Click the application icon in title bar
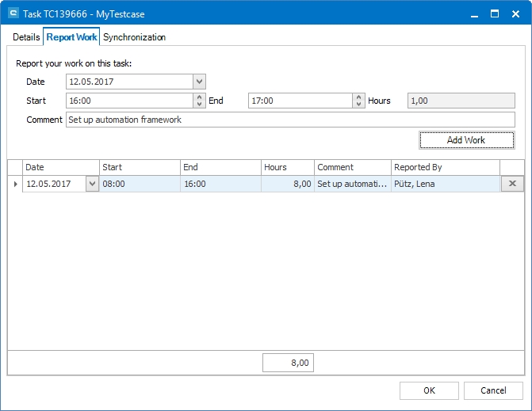Image resolution: width=532 pixels, height=411 pixels. (x=12, y=13)
